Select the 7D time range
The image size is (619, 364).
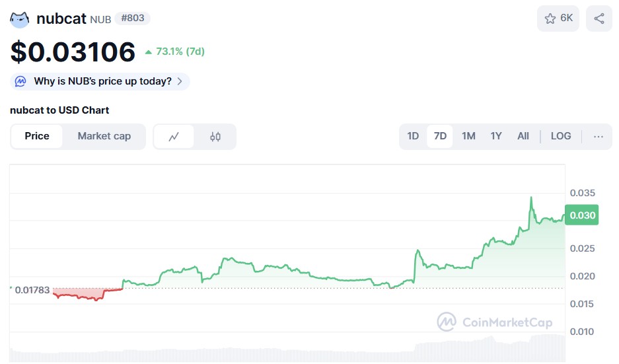click(440, 136)
